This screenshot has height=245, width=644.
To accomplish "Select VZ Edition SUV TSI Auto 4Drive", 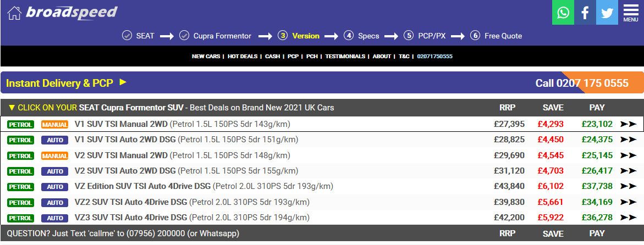I will (x=142, y=186).
